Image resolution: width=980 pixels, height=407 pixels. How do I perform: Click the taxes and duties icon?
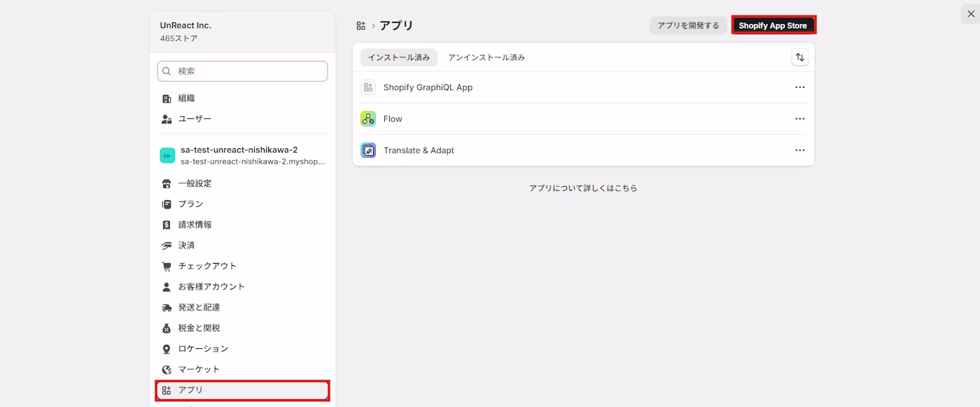(167, 328)
